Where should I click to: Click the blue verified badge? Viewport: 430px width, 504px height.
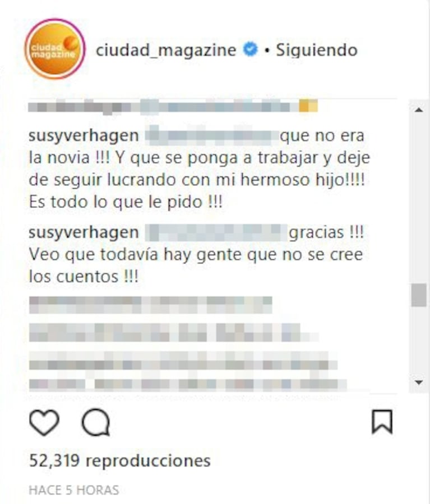251,49
